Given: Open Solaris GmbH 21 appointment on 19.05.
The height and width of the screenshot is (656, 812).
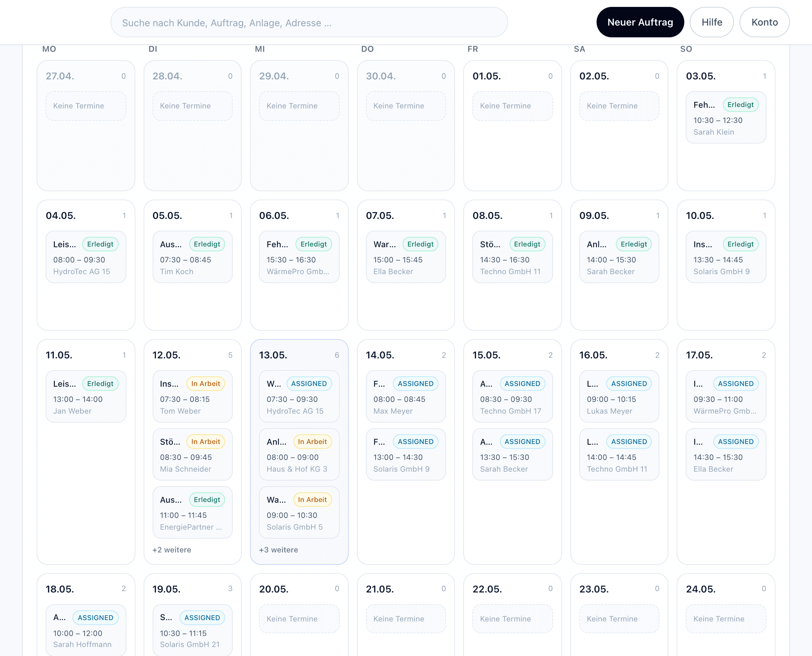Looking at the screenshot, I should (192, 630).
